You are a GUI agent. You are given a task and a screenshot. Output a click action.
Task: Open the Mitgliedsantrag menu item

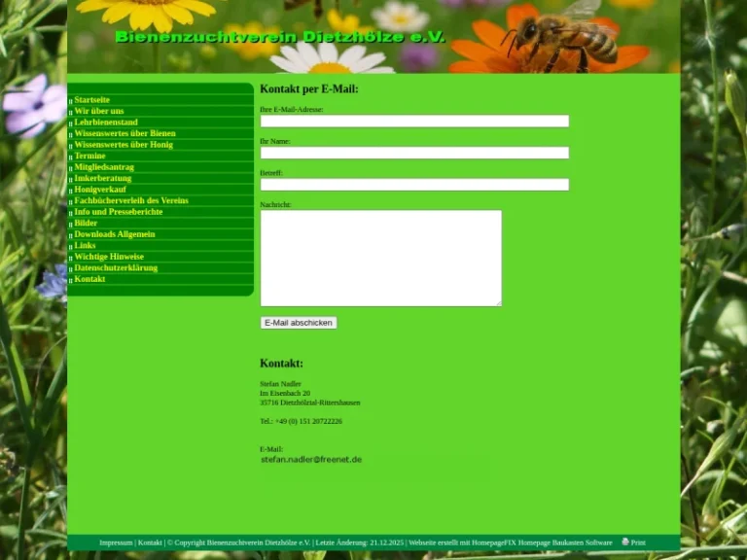click(104, 167)
